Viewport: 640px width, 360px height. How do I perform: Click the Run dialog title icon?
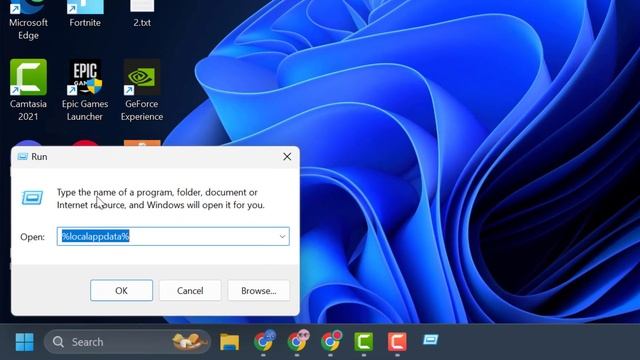(23, 157)
